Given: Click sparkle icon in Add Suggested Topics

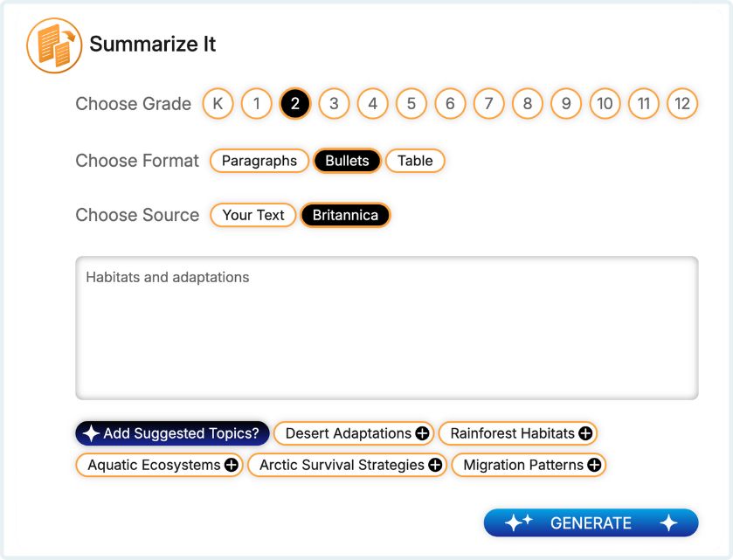Looking at the screenshot, I should pyautogui.click(x=91, y=433).
